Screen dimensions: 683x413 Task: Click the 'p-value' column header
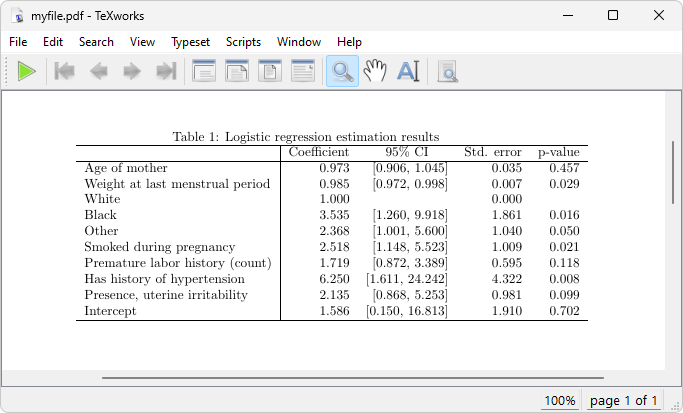pos(559,152)
